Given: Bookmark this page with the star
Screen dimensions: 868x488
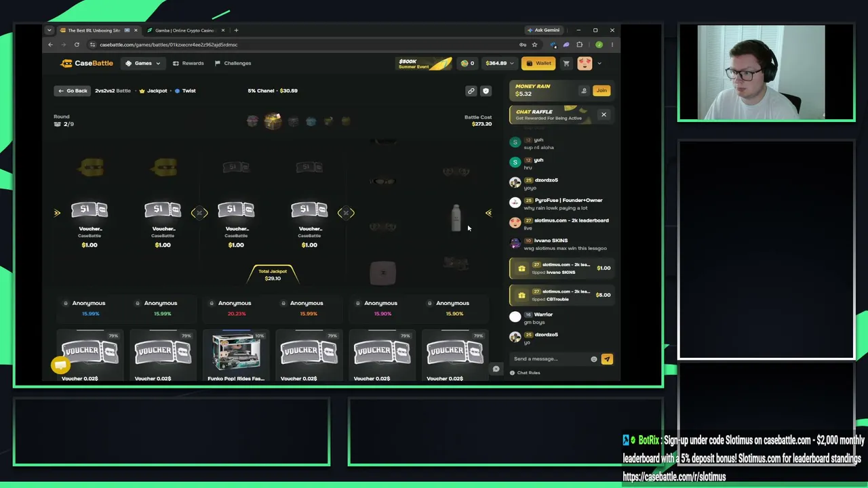Looking at the screenshot, I should (534, 45).
